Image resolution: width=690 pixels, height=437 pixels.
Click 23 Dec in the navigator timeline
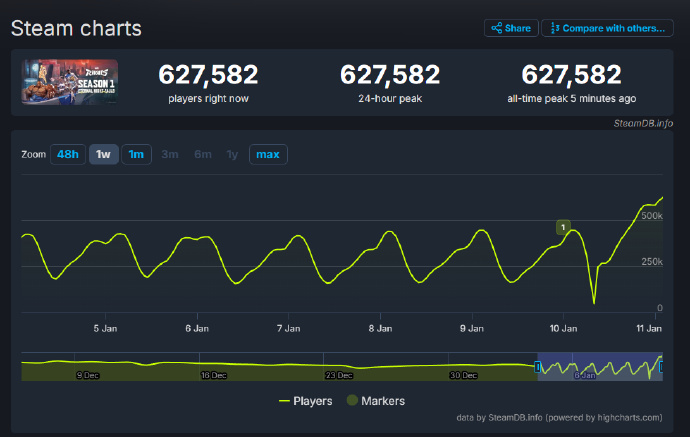pyautogui.click(x=338, y=375)
